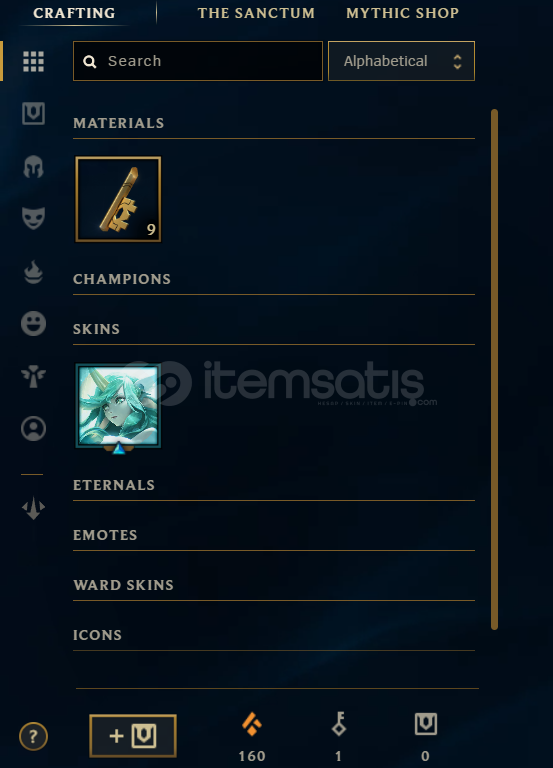The image size is (553, 768).
Task: Click the orange essence currency icon
Action: [x=252, y=724]
